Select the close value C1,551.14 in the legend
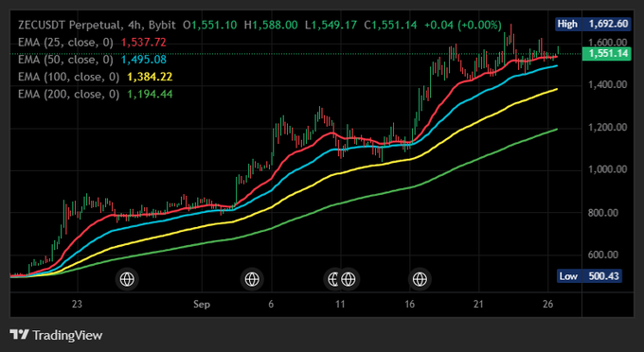Viewport: 644px width, 352px height. click(x=390, y=25)
